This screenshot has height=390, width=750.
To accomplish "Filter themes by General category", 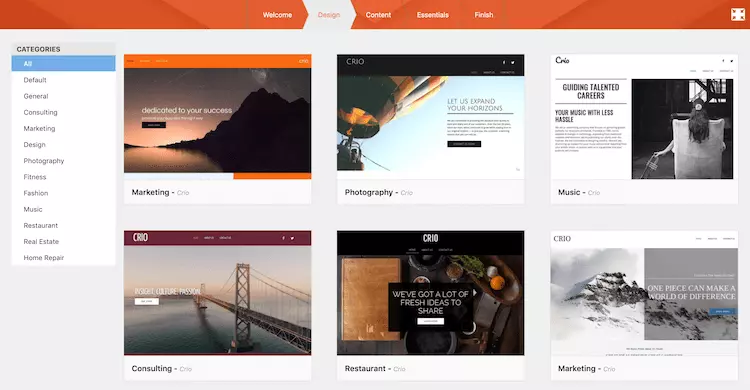I will [x=64, y=96].
